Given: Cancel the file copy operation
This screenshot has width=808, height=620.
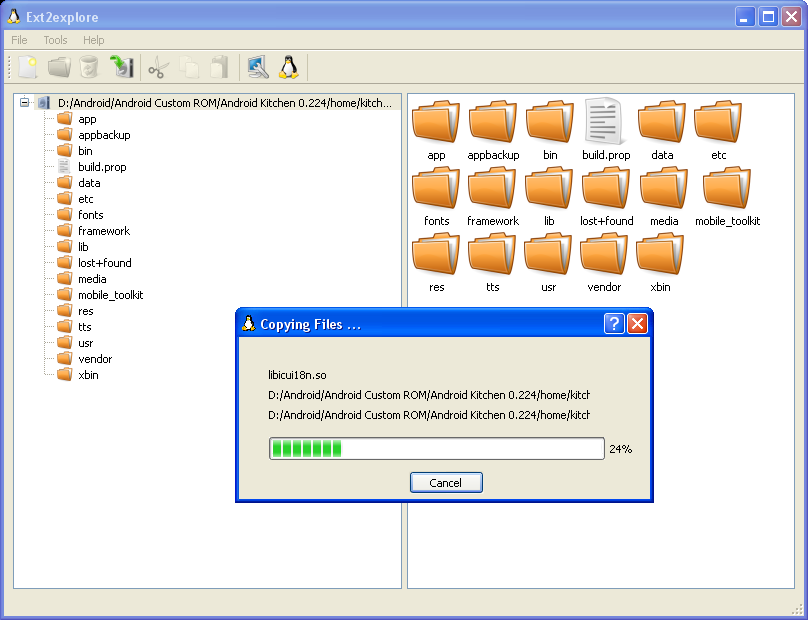Looking at the screenshot, I should coord(446,483).
